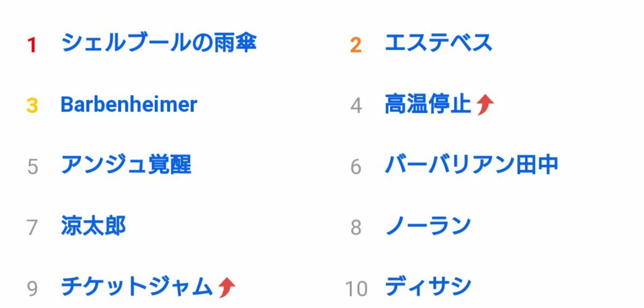This screenshot has height=308, width=644.
Task: Open trending term 高温停止
Action: [x=428, y=104]
